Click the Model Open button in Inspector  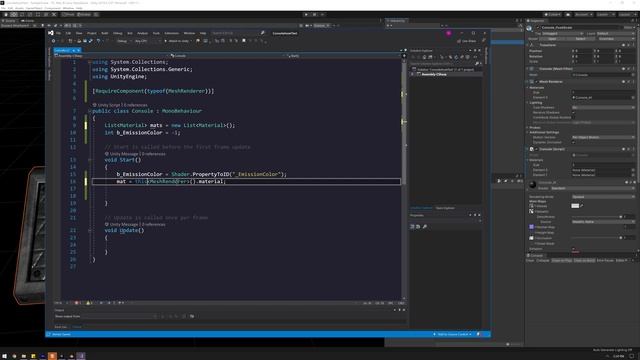pyautogui.click(x=552, y=39)
